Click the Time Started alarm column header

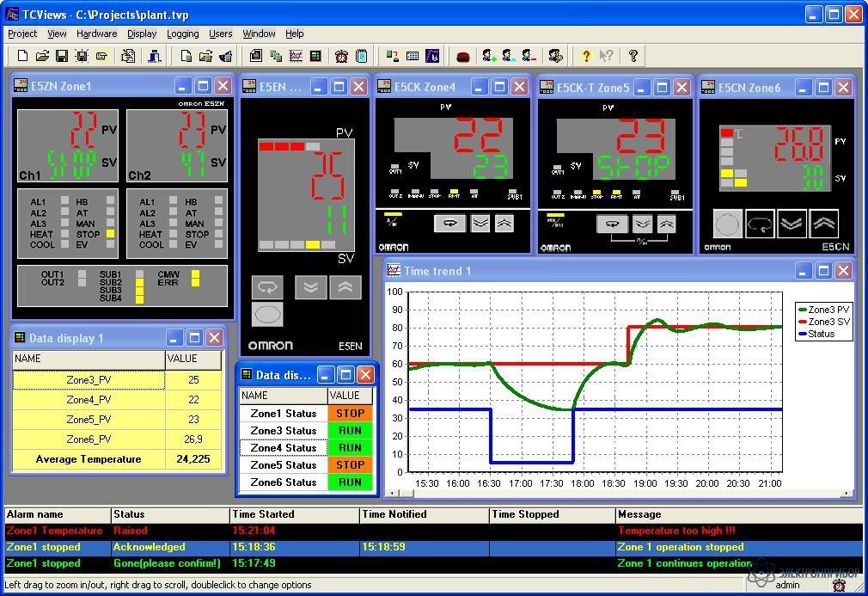pyautogui.click(x=263, y=514)
